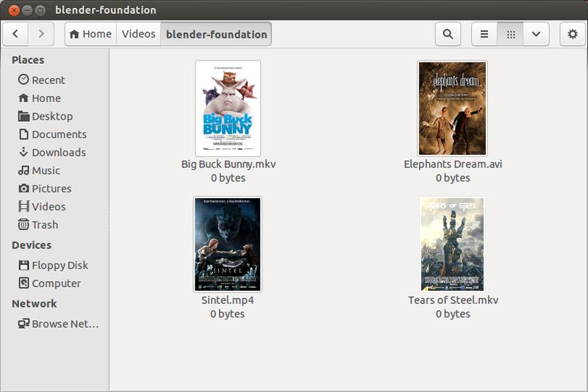
Task: Click the house icon in the path bar
Action: point(74,35)
